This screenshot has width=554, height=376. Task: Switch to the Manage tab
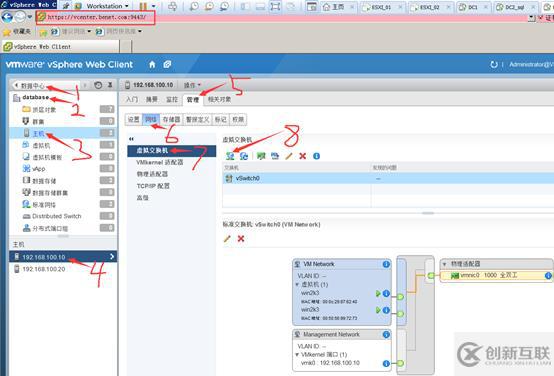193,100
